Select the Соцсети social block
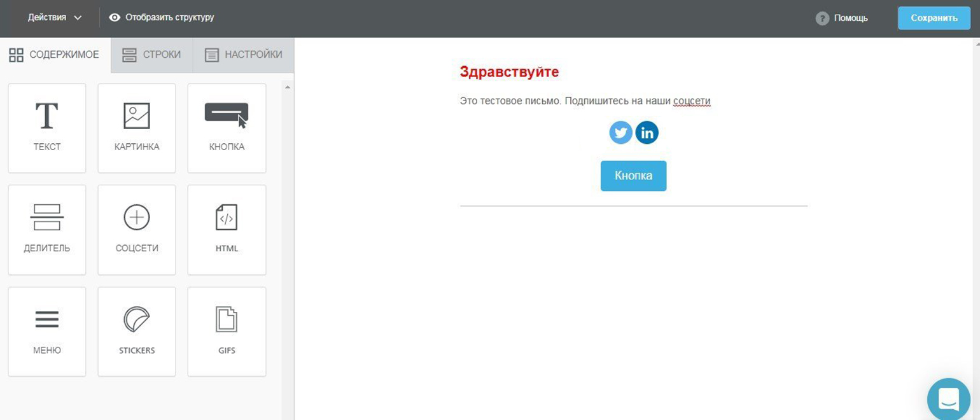This screenshot has width=980, height=420. [x=137, y=230]
